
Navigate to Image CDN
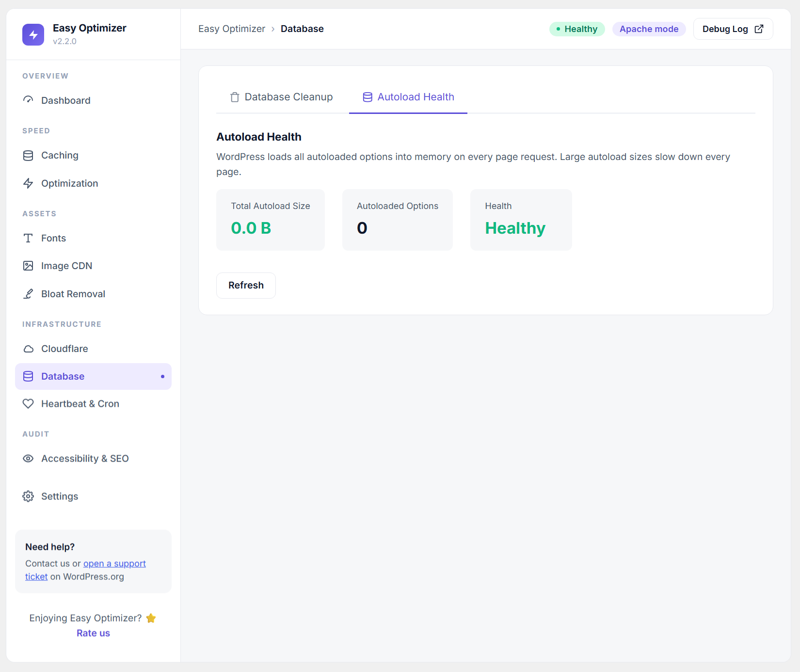pos(93,266)
